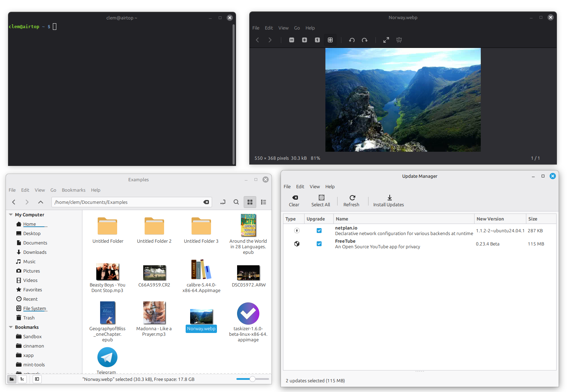Start a slideshow in the image viewer
The height and width of the screenshot is (392, 567).
(399, 40)
